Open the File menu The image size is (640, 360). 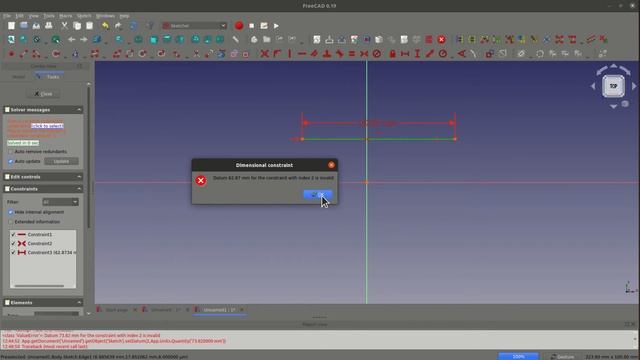[7, 16]
